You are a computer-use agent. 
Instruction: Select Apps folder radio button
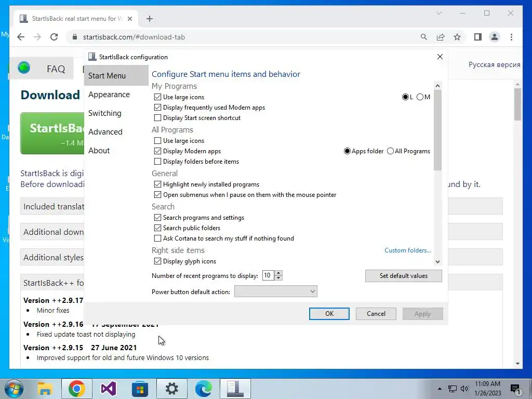347,151
